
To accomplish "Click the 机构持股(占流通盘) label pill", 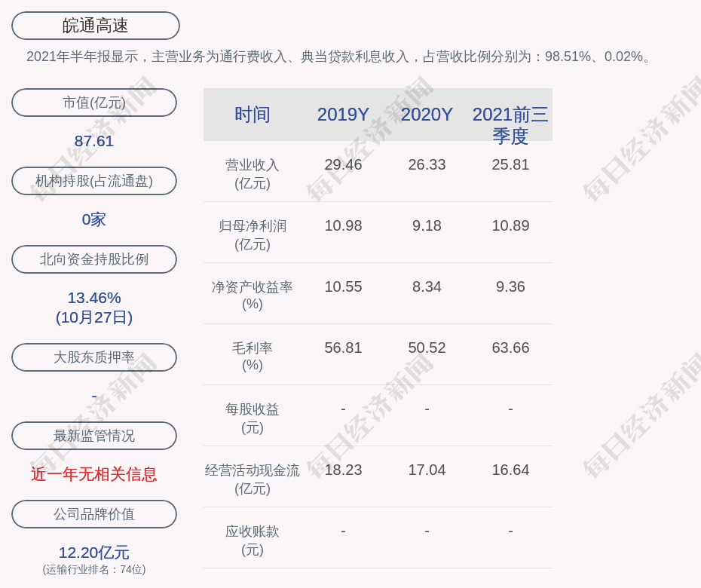I will tap(94, 181).
